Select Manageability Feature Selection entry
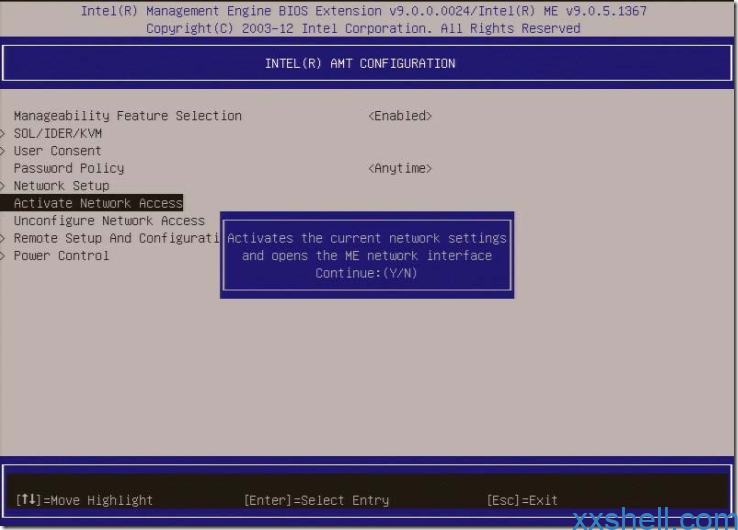 tap(128, 116)
